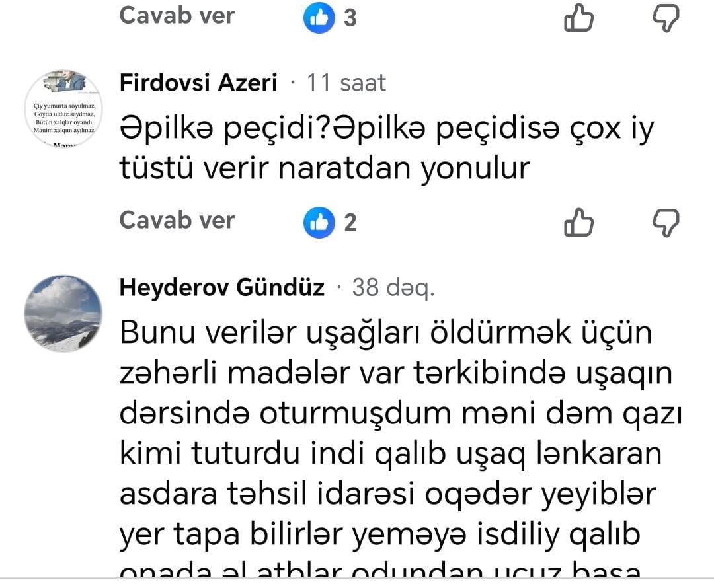Click the "11 saat" timestamp
This screenshot has height=588, width=714.
pos(346,83)
